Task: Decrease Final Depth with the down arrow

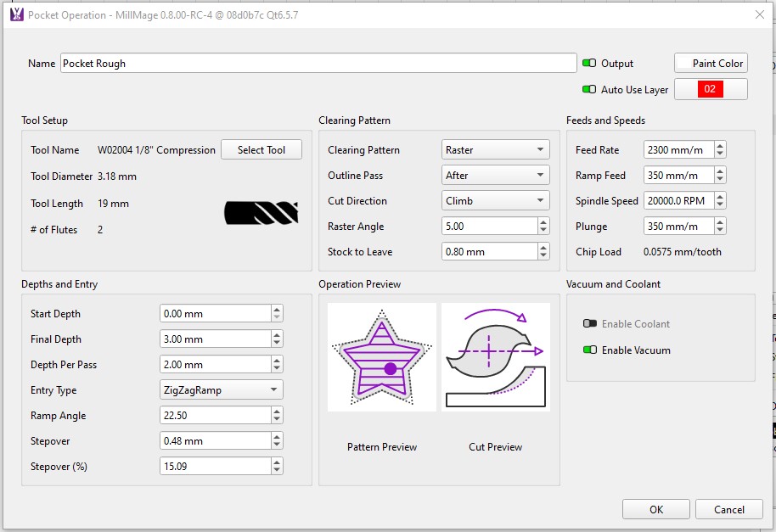Action: click(x=277, y=343)
